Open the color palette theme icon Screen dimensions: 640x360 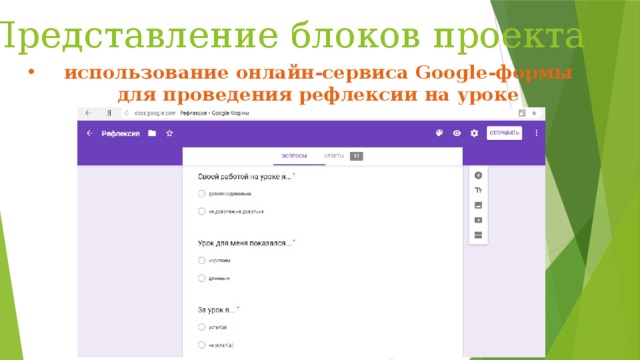pyautogui.click(x=439, y=133)
